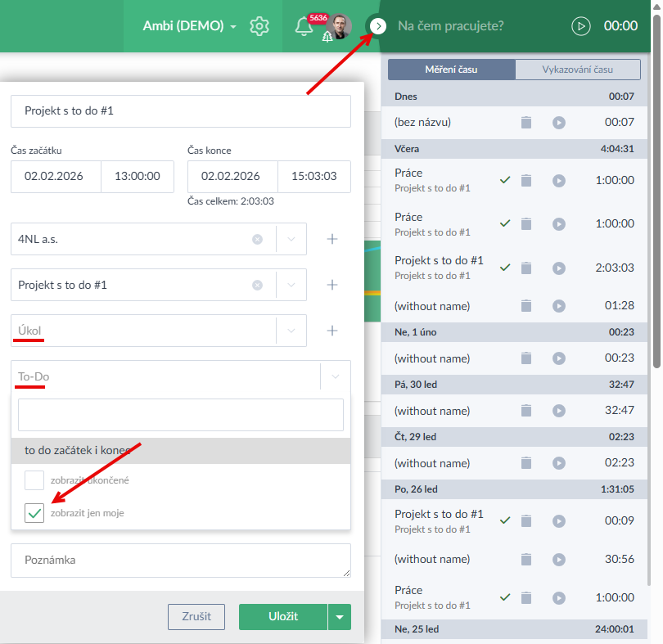Add new task with plus beside Úkol

(x=332, y=331)
